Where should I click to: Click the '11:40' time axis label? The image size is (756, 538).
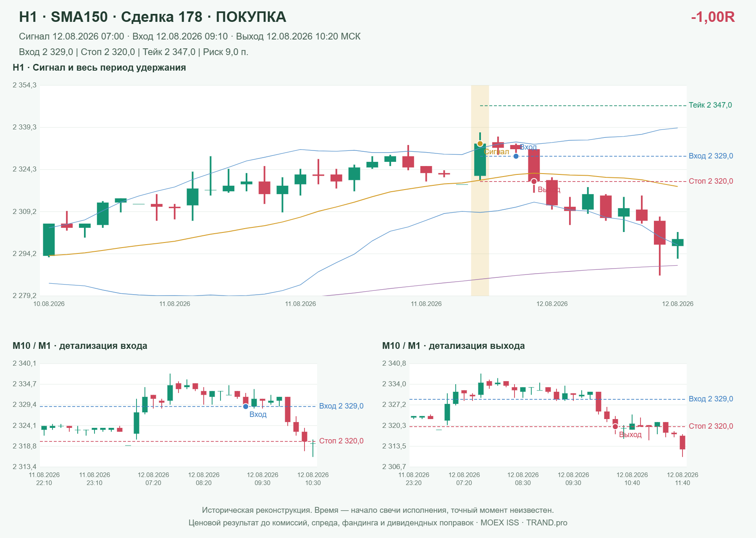pyautogui.click(x=682, y=483)
